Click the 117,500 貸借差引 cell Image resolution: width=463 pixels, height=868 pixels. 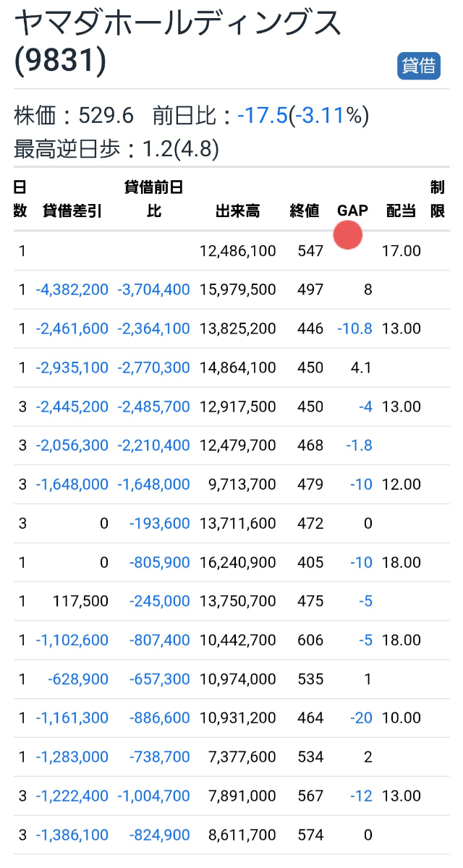pos(80,602)
